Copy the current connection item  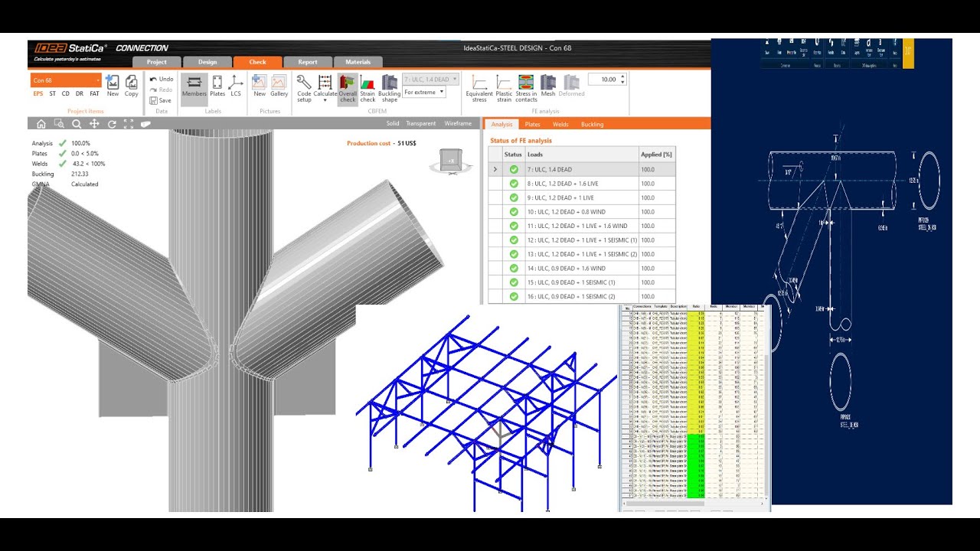pos(132,86)
